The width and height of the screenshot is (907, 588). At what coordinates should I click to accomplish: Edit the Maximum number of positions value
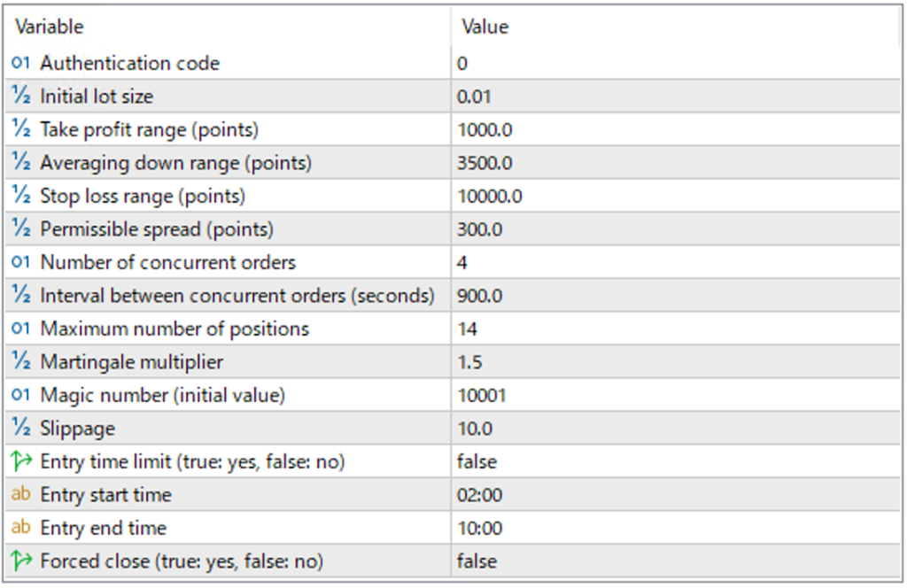click(468, 329)
